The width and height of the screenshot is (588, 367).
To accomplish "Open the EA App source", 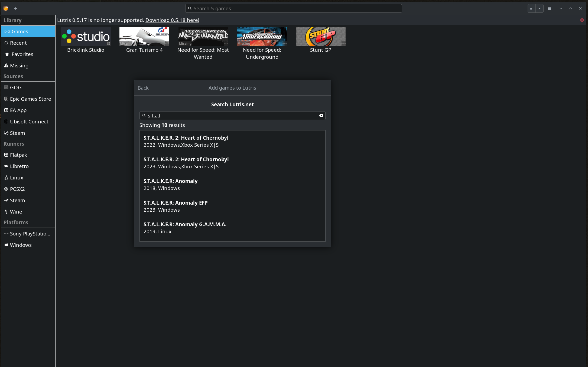I will pyautogui.click(x=28, y=110).
